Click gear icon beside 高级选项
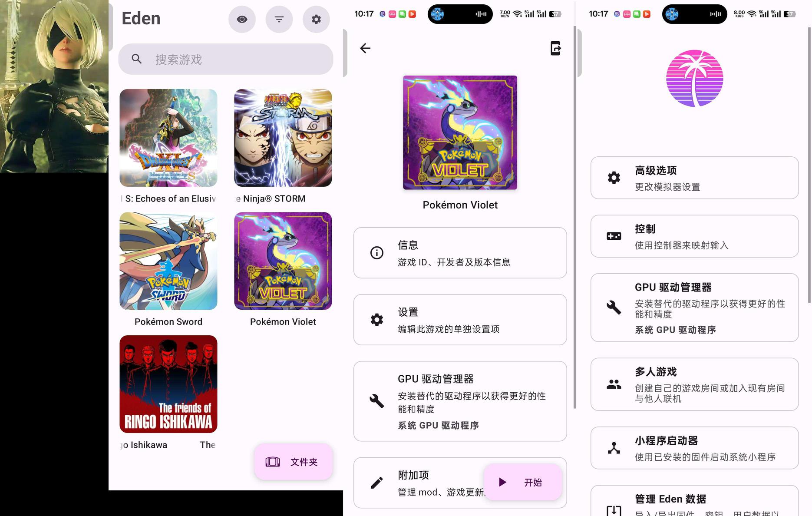Image resolution: width=812 pixels, height=516 pixels. (614, 178)
